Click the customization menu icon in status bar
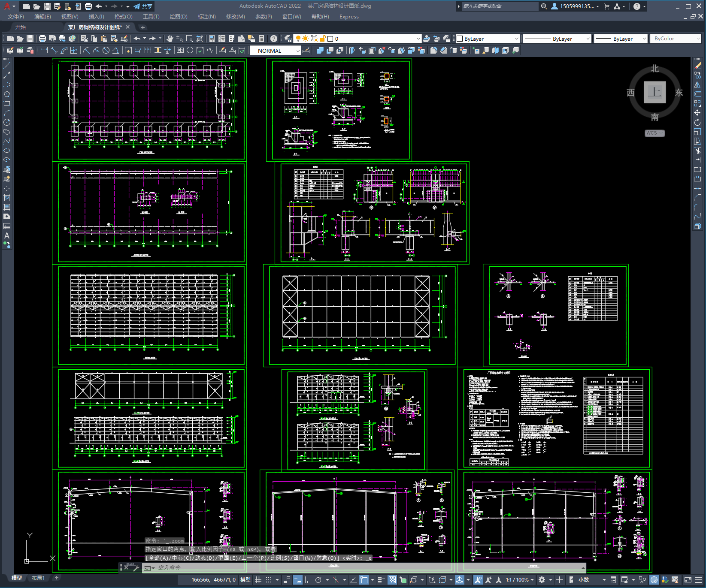 [699, 580]
